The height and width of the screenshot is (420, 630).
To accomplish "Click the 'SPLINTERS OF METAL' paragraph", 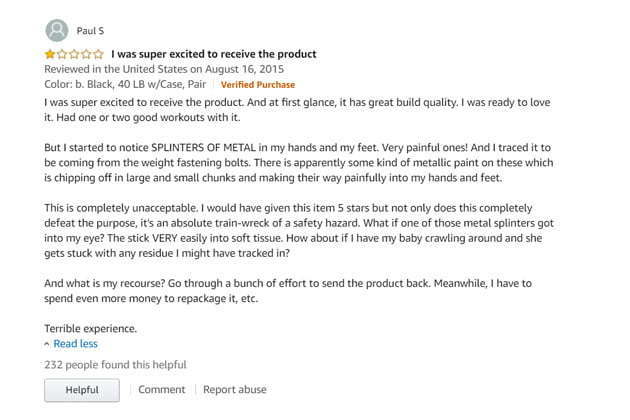I will pos(299,163).
